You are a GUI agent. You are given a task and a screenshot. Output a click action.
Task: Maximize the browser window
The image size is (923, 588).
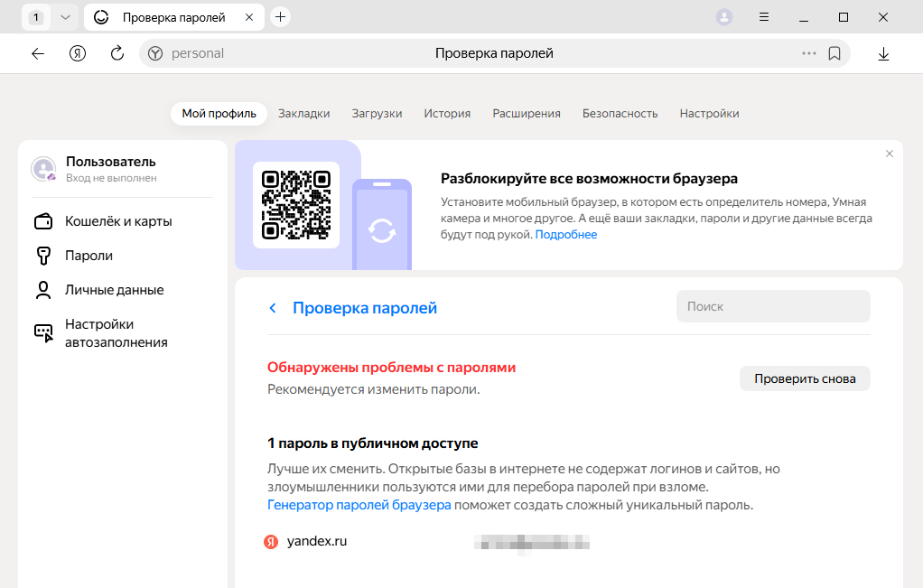point(843,17)
